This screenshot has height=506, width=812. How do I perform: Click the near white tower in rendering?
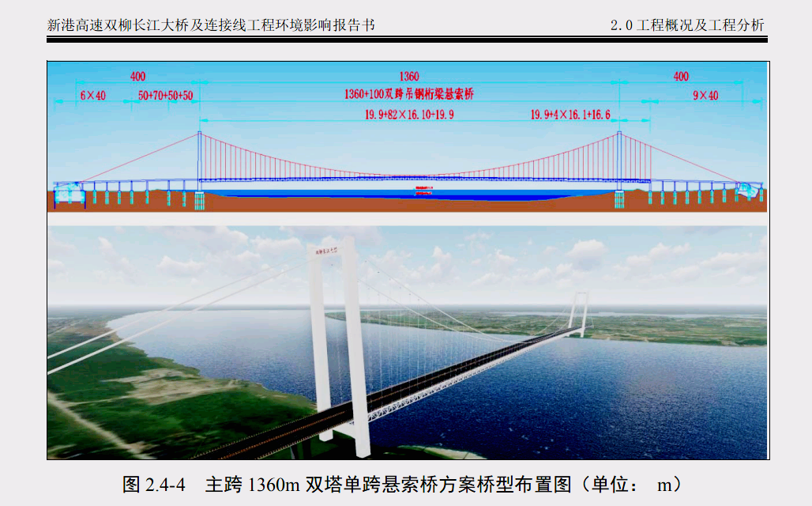[x=338, y=346]
